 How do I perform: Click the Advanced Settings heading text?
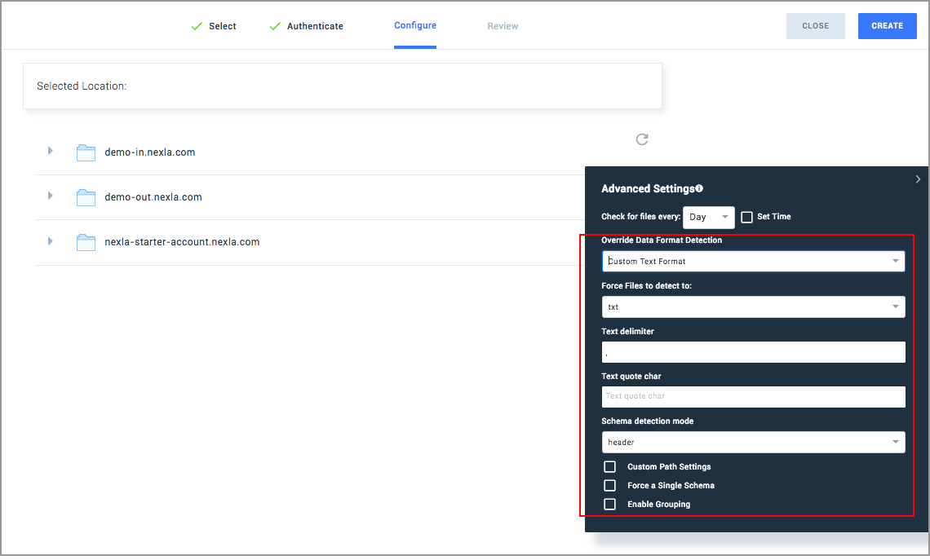tap(648, 188)
